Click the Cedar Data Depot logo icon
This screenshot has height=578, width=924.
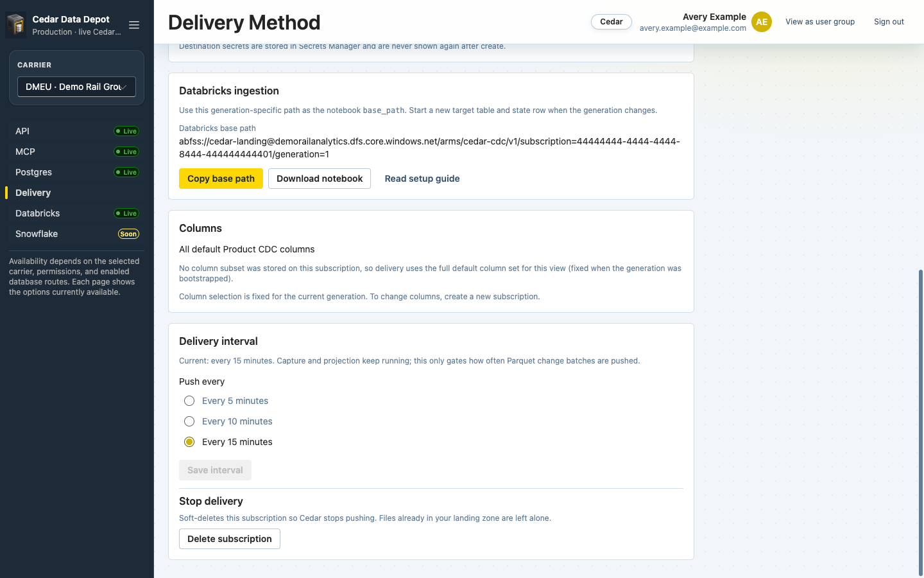tap(15, 25)
